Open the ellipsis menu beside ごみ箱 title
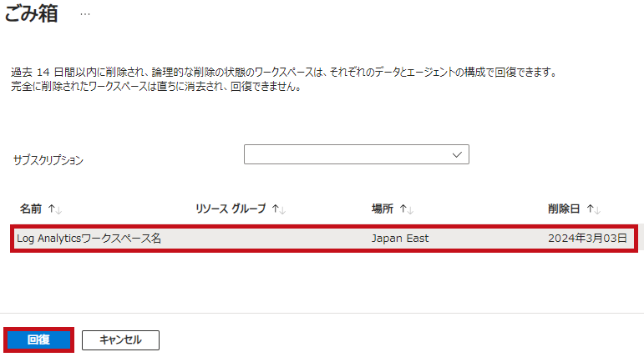The height and width of the screenshot is (357, 644). (85, 14)
